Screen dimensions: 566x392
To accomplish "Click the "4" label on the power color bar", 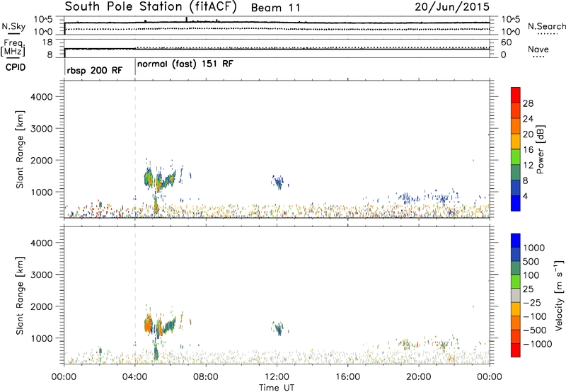I will point(525,196).
